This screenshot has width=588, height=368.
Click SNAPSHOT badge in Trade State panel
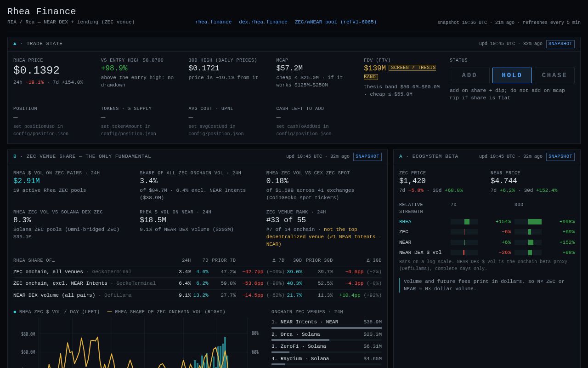tap(560, 44)
